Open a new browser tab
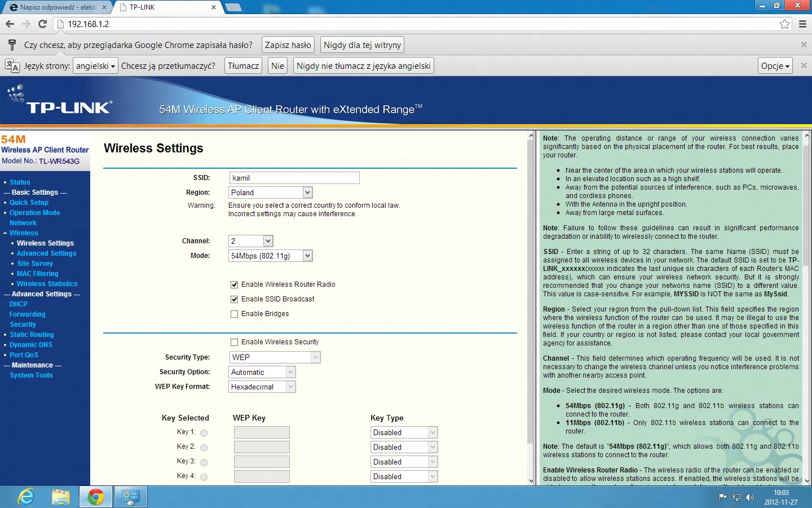 (x=233, y=7)
